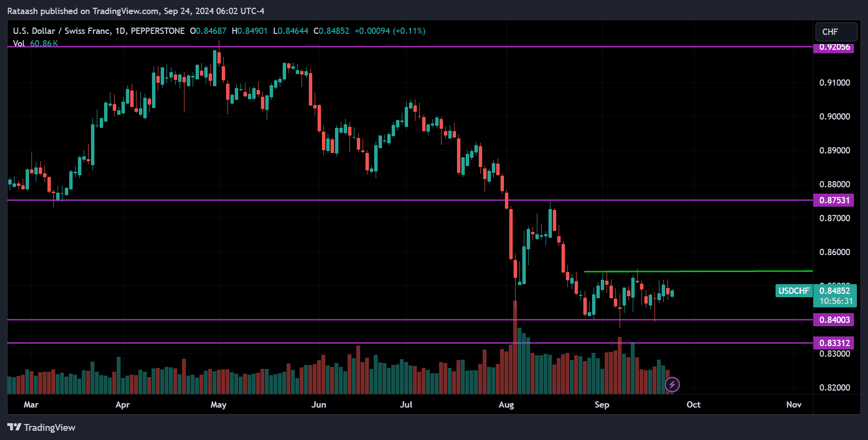Click the high value H0.84901
Screen dimensions: 868x440
point(249,31)
